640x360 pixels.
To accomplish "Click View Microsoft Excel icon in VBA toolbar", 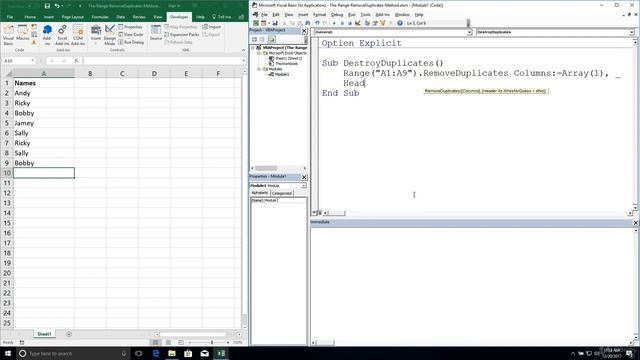I will click(x=256, y=23).
